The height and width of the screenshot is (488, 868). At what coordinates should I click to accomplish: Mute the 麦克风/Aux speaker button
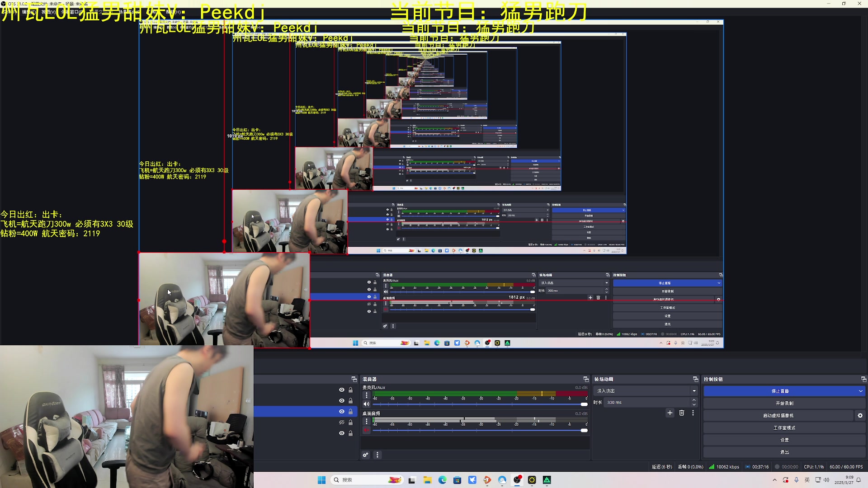coord(367,404)
